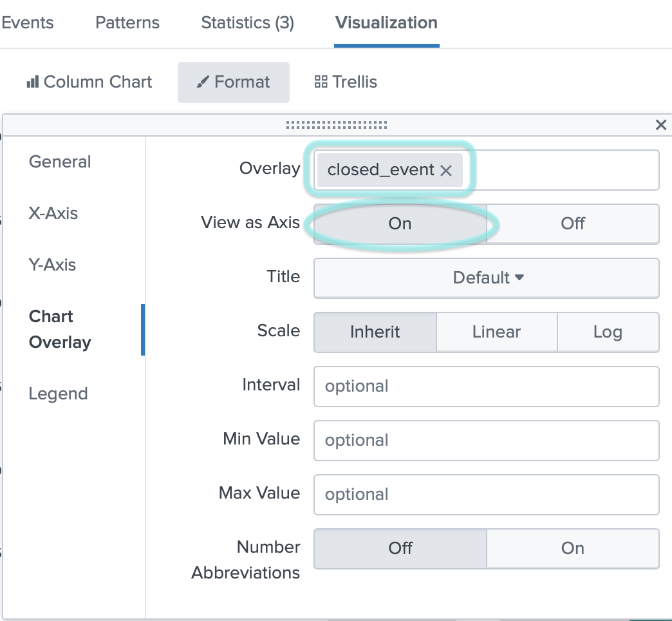This screenshot has width=672, height=621.
Task: Click the Min Value input field
Action: click(486, 441)
